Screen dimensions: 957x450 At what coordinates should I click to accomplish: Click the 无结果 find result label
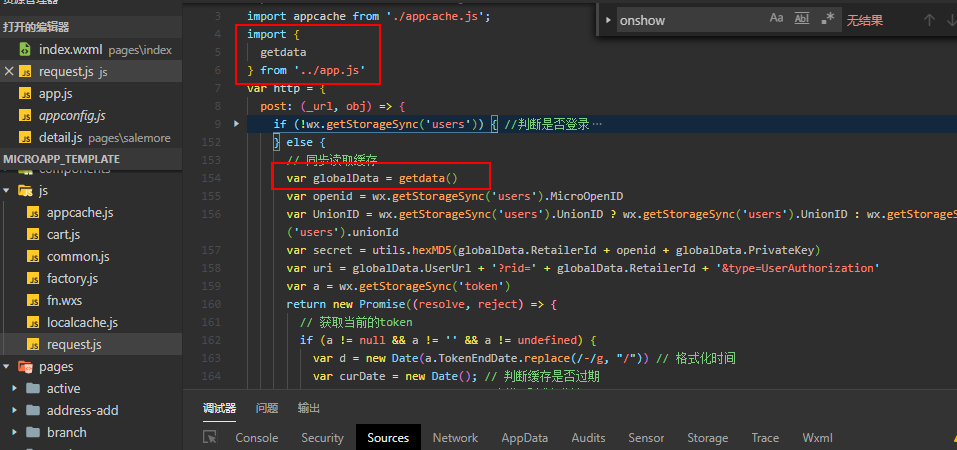pyautogui.click(x=864, y=20)
